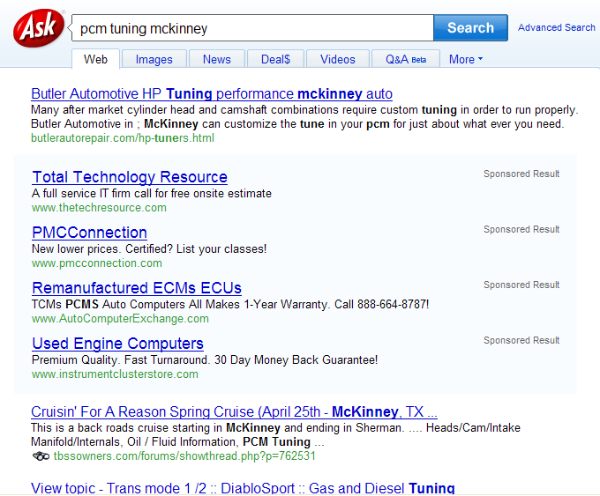Click the www.AutoComputerExchange.com URL

[x=120, y=319]
